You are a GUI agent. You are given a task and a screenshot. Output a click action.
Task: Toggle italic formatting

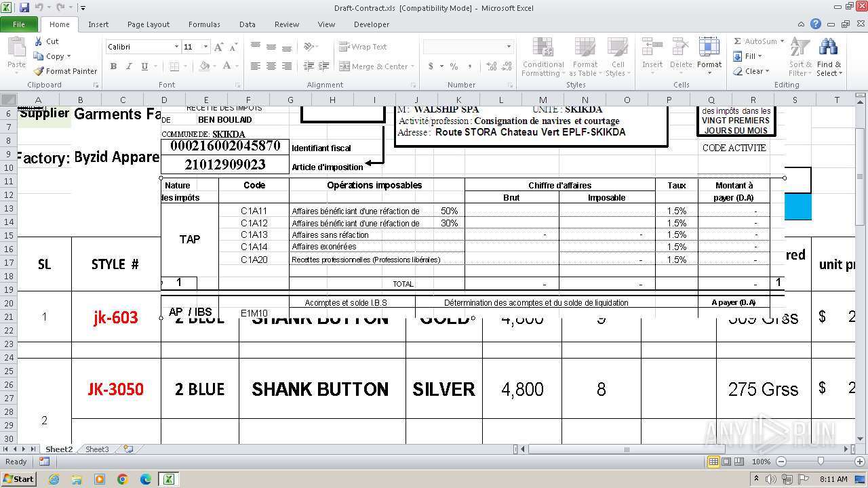(x=129, y=66)
